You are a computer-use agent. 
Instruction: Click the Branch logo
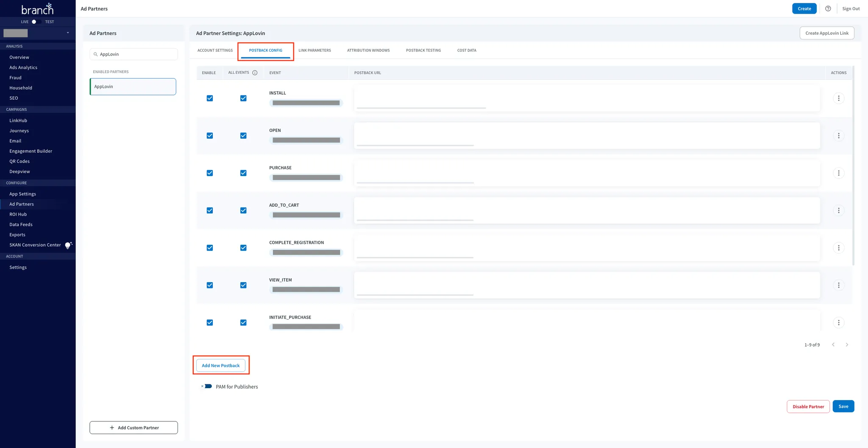37,9
